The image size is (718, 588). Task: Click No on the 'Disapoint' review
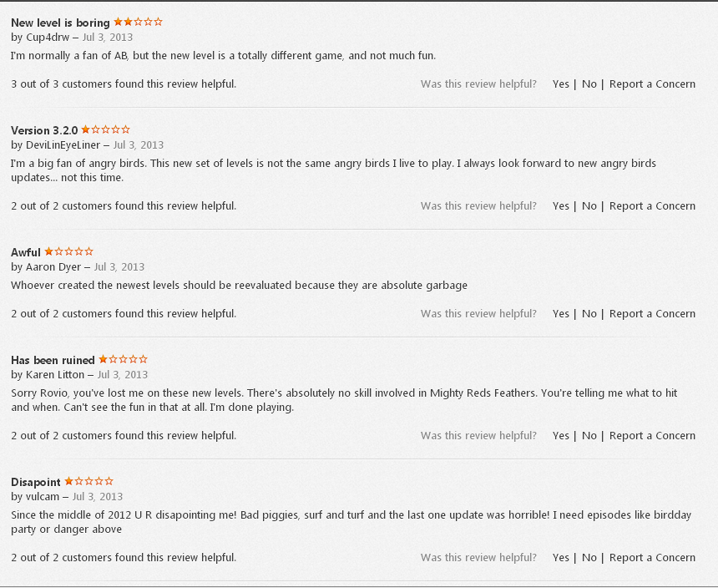coord(589,558)
